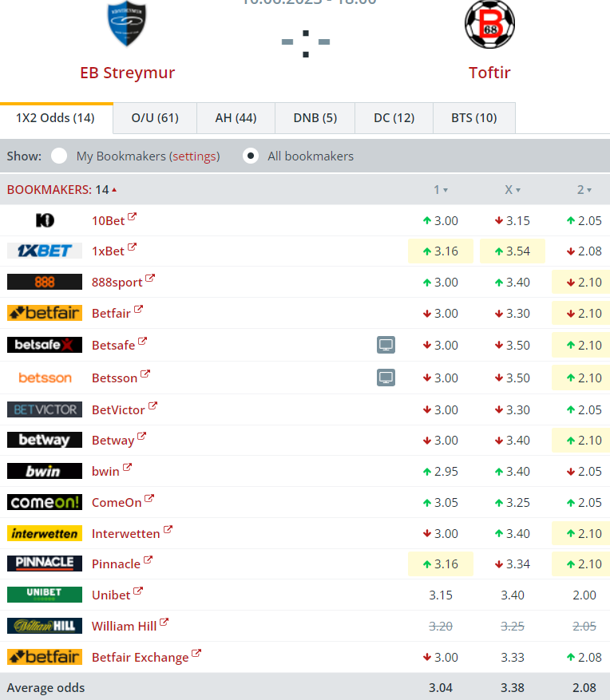Image resolution: width=610 pixels, height=700 pixels.
Task: Click William Hill struck-out odds 3.20
Action: (x=440, y=627)
